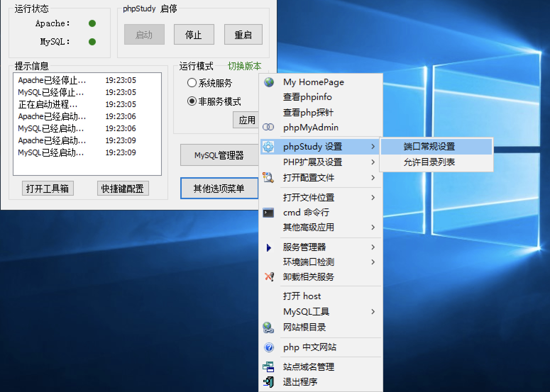Click the globe icon beside My HomePage
Image resolution: width=550 pixels, height=392 pixels.
coord(269,82)
